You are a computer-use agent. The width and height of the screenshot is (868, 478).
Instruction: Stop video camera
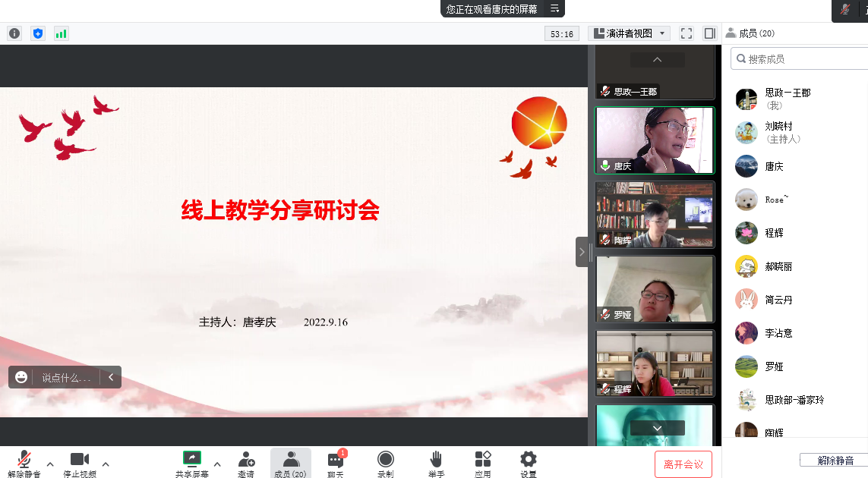click(x=80, y=463)
